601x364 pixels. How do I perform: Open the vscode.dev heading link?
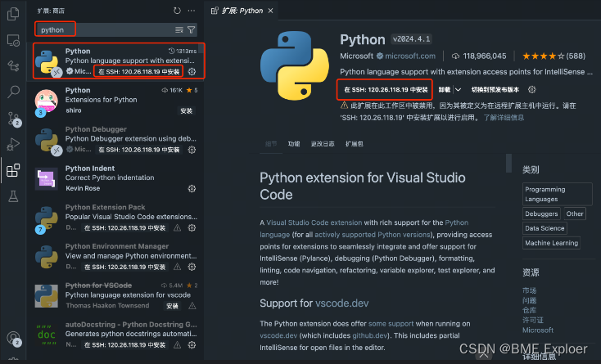[342, 303]
